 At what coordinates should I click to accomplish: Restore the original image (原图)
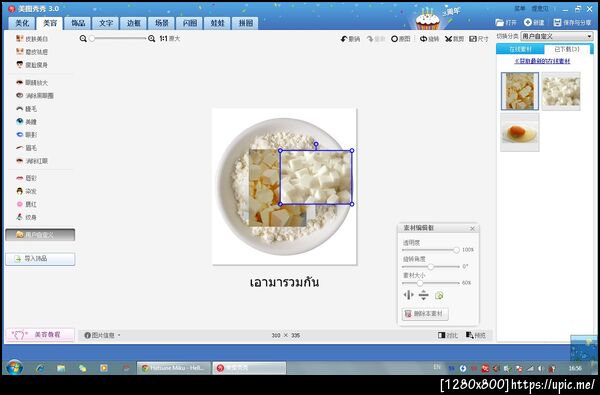click(401, 39)
